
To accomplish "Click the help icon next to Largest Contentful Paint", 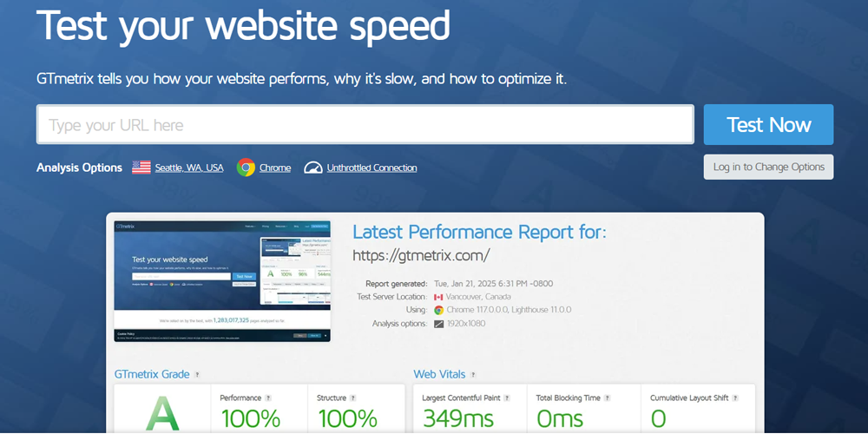I will tap(507, 398).
